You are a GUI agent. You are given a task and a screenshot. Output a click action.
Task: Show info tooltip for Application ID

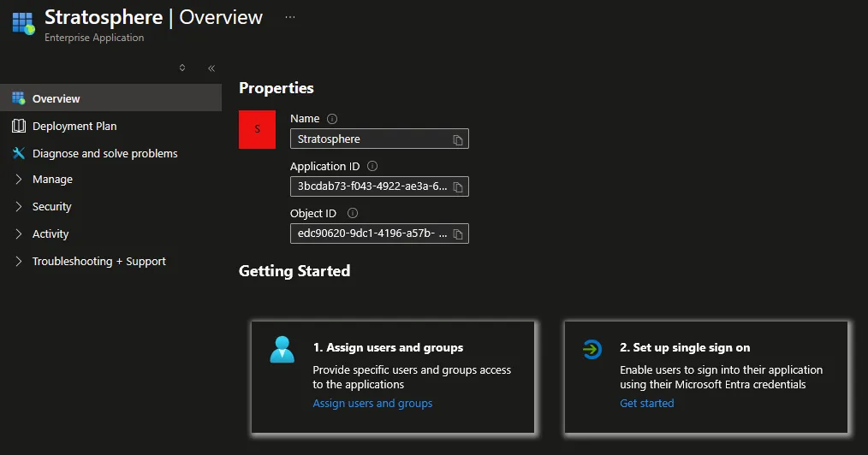pos(372,166)
